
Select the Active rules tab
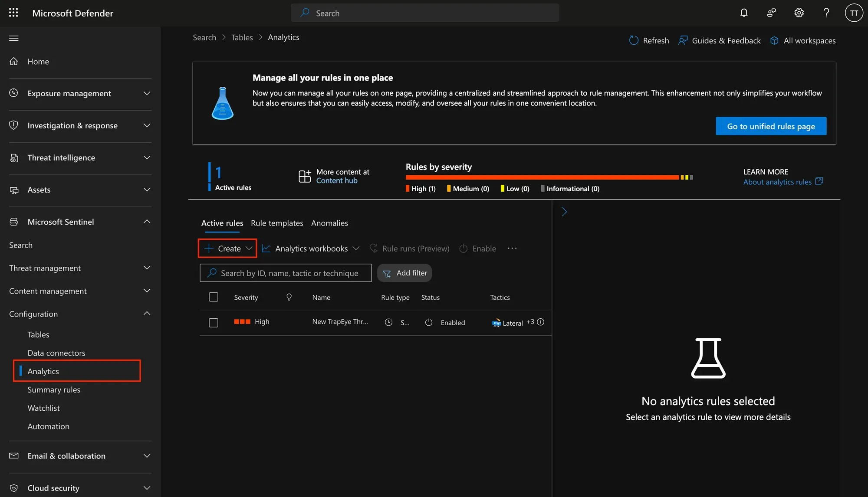click(222, 223)
